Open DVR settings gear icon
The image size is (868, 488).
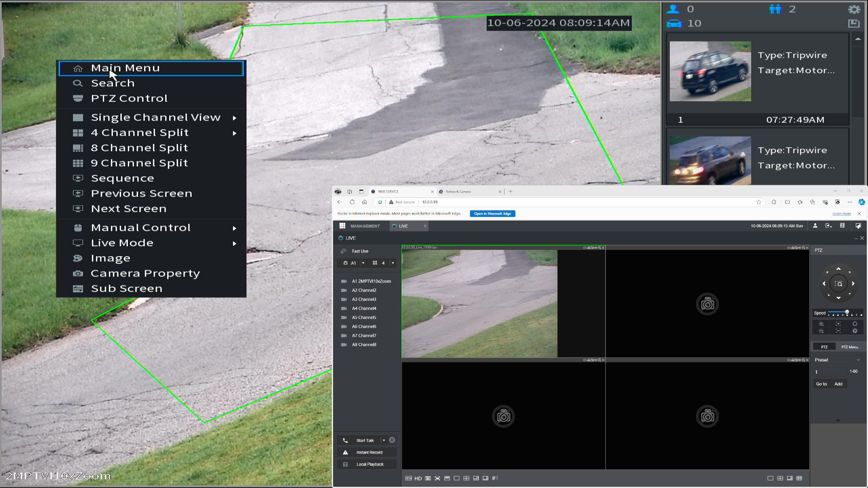click(854, 9)
